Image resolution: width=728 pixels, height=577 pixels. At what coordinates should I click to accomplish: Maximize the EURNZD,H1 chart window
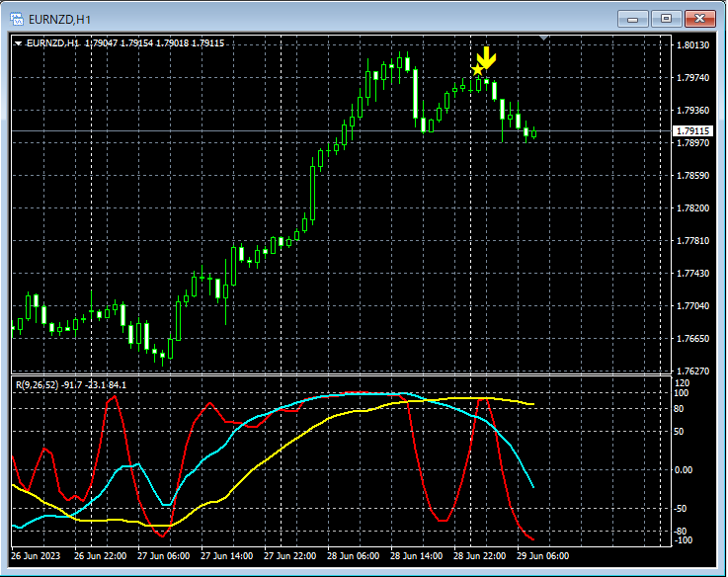666,18
